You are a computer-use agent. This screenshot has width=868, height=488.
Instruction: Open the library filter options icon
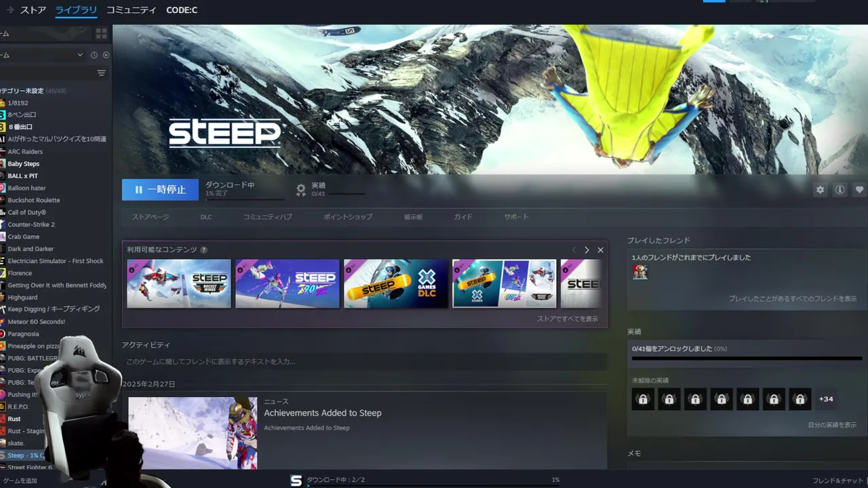pos(101,73)
